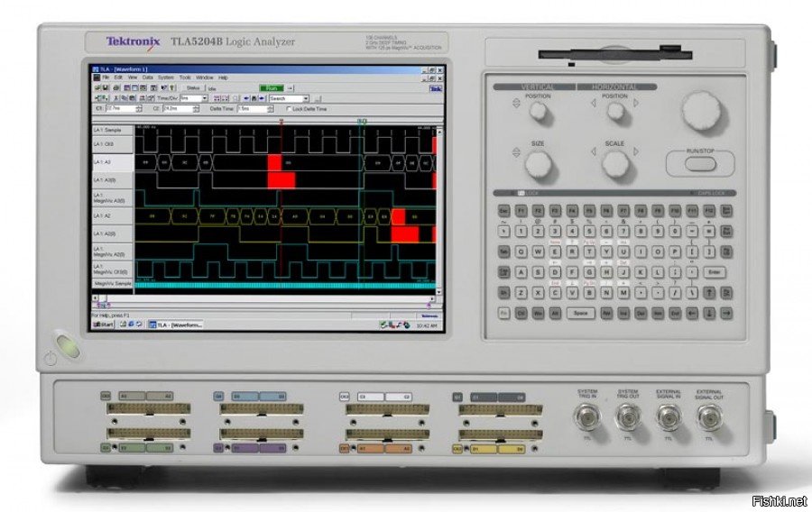Click the search previous left arrow icon
Screen dimensions: 812x512
point(246,98)
